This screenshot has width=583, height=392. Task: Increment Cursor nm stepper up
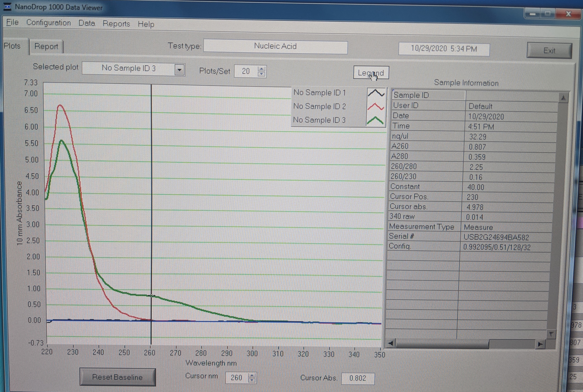click(252, 375)
